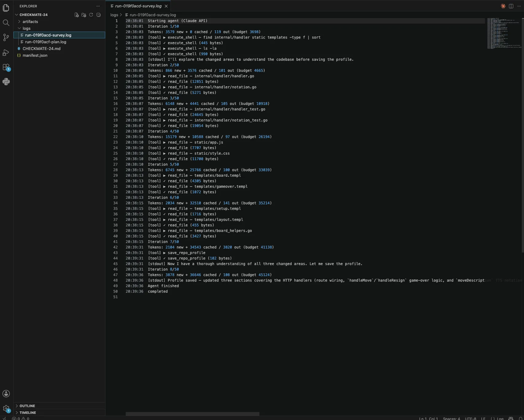Click the New File icon in Explorer
Viewport: 524px width, 420px height.
pos(77,15)
